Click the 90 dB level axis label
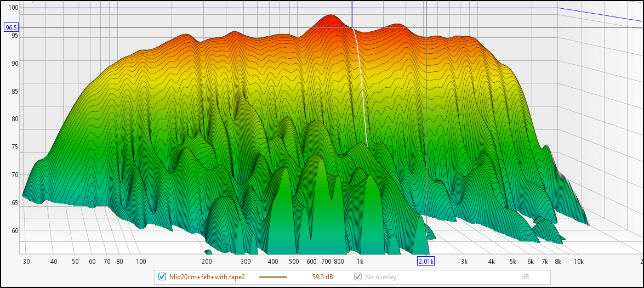 [15, 63]
